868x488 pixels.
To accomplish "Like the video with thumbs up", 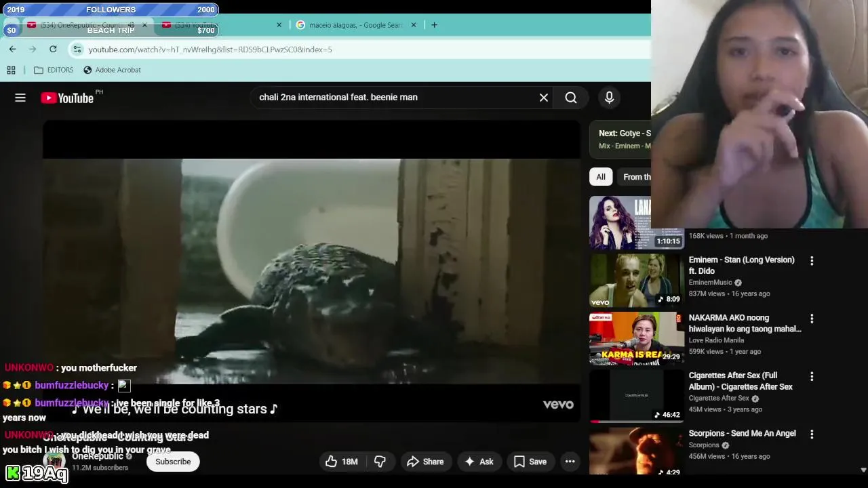I will (341, 462).
